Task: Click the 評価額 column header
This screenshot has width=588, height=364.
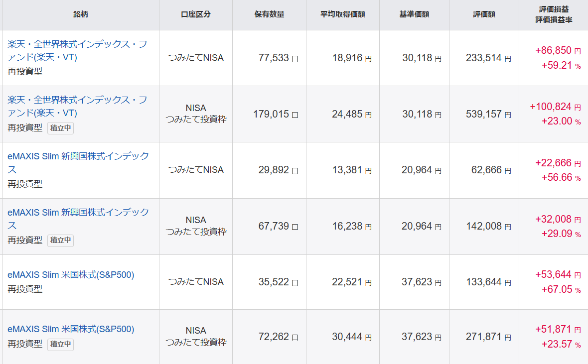Action: [x=484, y=14]
